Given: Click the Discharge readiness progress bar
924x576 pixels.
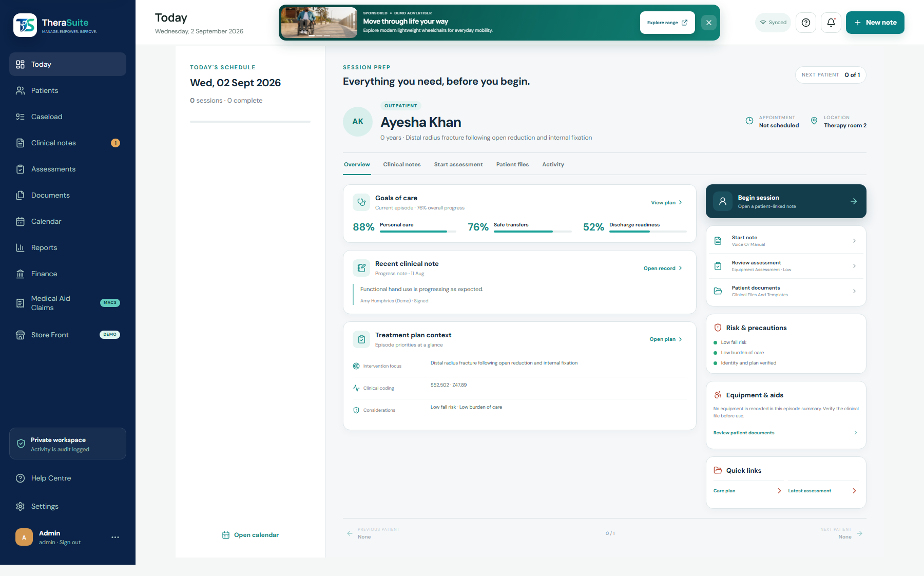Looking at the screenshot, I should coord(648,232).
